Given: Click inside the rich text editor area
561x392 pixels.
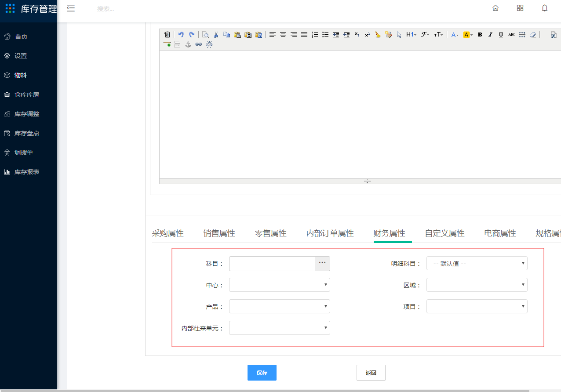Looking at the screenshot, I should [x=360, y=114].
